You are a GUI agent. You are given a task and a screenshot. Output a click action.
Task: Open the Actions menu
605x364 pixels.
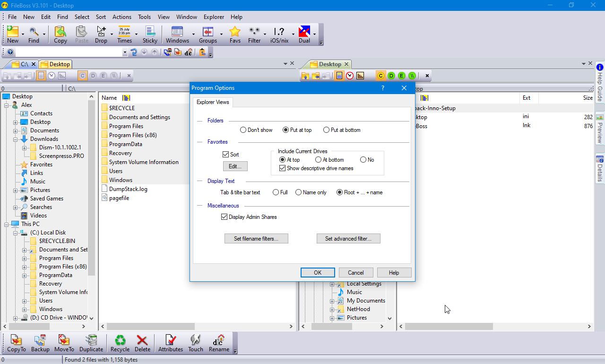click(122, 17)
